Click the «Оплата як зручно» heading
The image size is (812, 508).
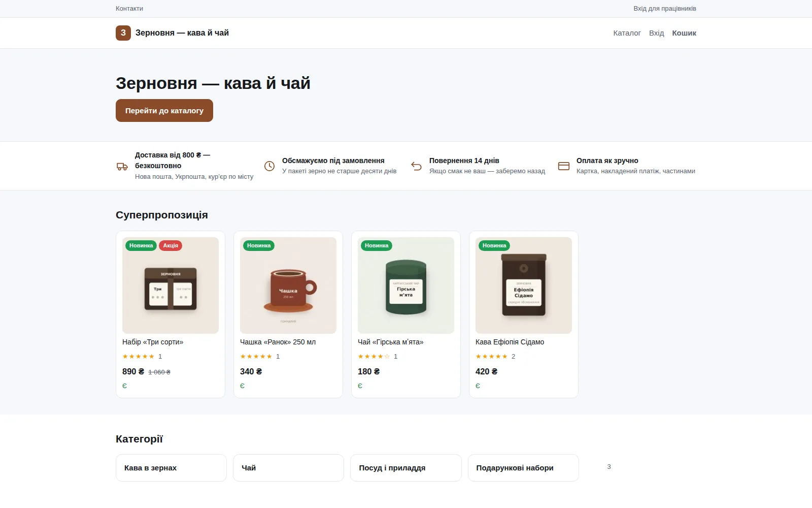(607, 161)
